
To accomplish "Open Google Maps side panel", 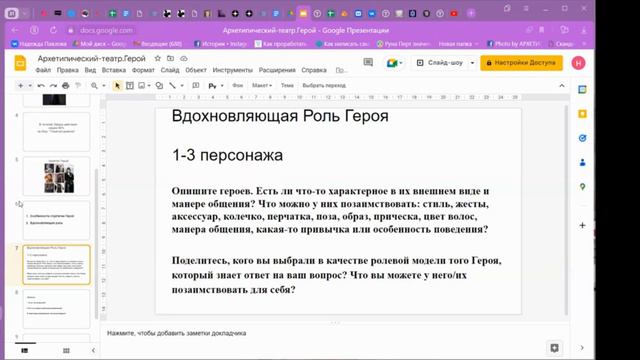I will click(x=582, y=187).
